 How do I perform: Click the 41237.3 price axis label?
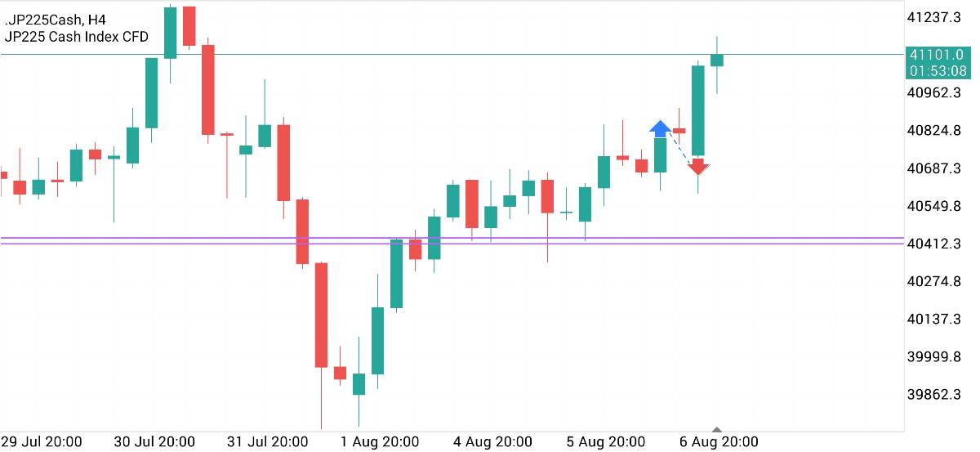(933, 17)
